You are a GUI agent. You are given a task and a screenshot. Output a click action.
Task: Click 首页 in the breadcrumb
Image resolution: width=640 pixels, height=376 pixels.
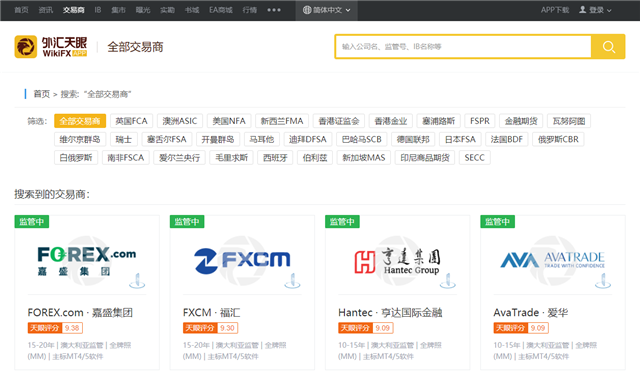coord(41,94)
